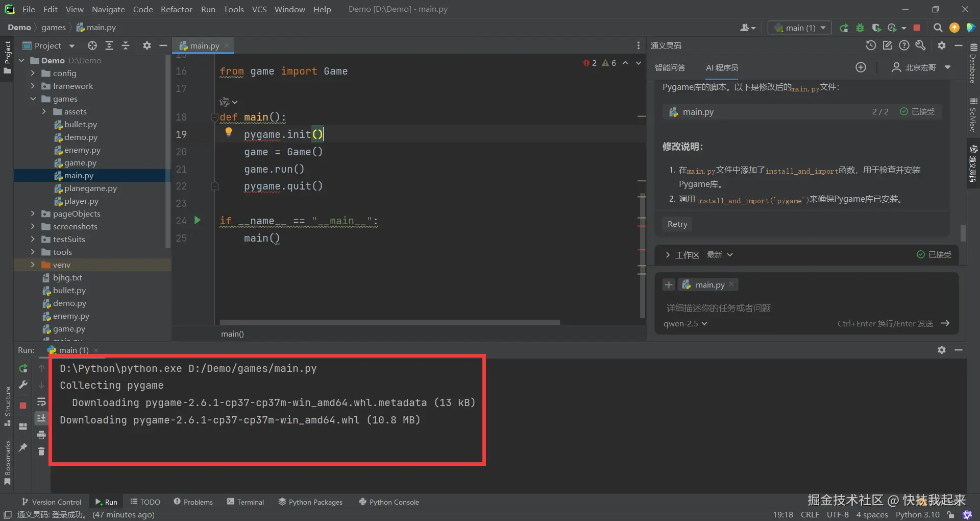Viewport: 980px width, 521px height.
Task: Open Search Everywhere magnifier icon
Action: pos(938,28)
